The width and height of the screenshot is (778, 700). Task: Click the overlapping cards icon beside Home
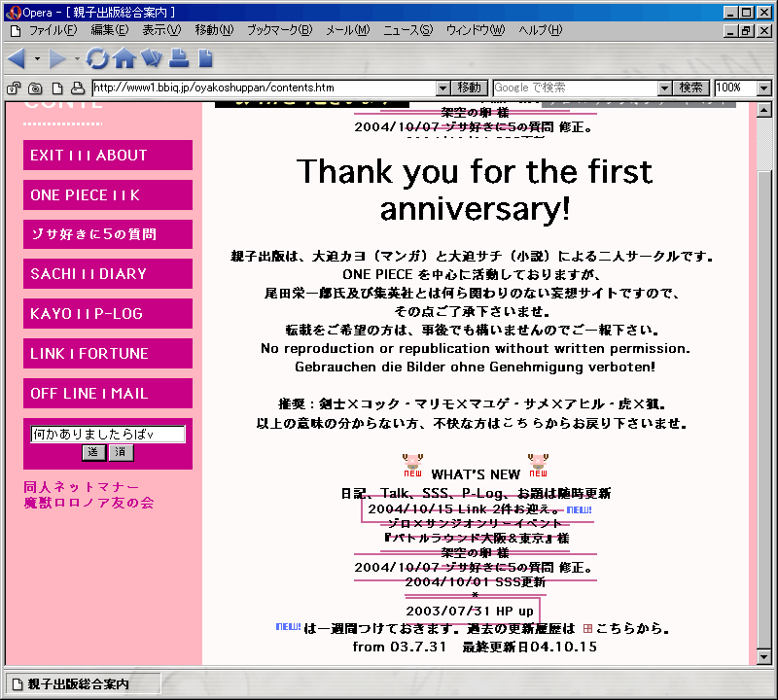pos(152,58)
